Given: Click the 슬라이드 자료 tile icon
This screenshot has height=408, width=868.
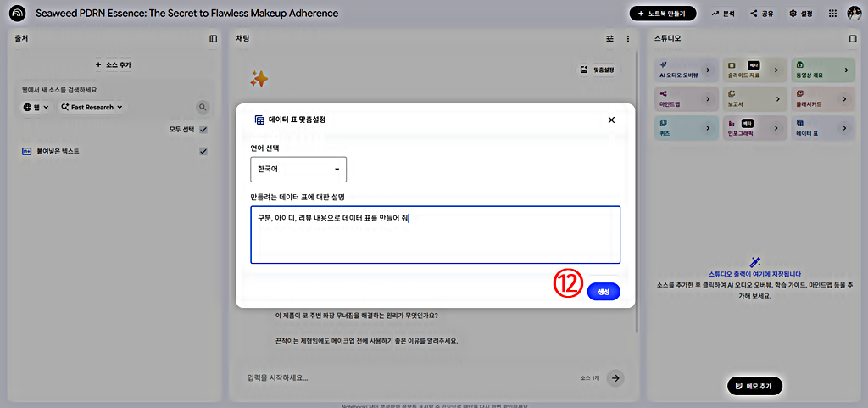Looking at the screenshot, I should tap(732, 64).
